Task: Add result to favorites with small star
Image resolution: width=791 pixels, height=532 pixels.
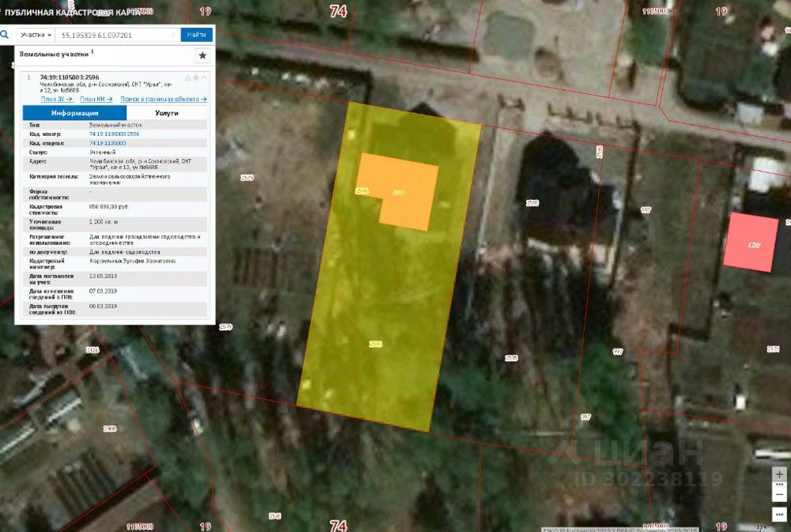Action: pyautogui.click(x=195, y=77)
